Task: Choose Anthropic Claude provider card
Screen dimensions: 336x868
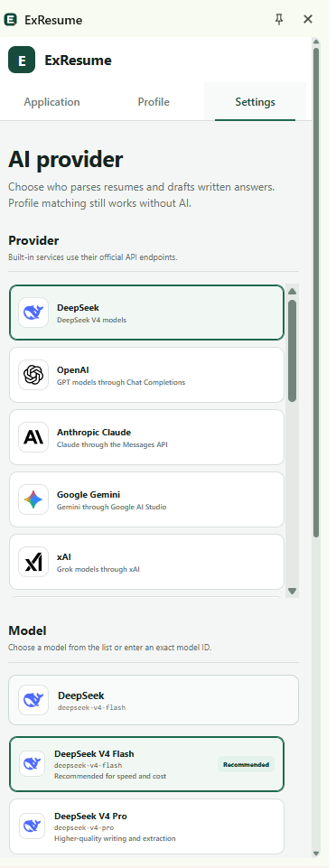Action: coord(146,437)
